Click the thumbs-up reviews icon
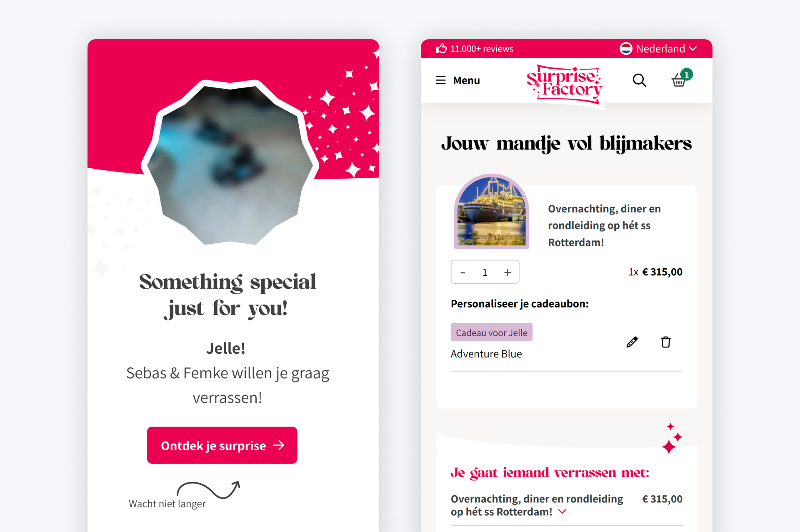 pos(441,48)
